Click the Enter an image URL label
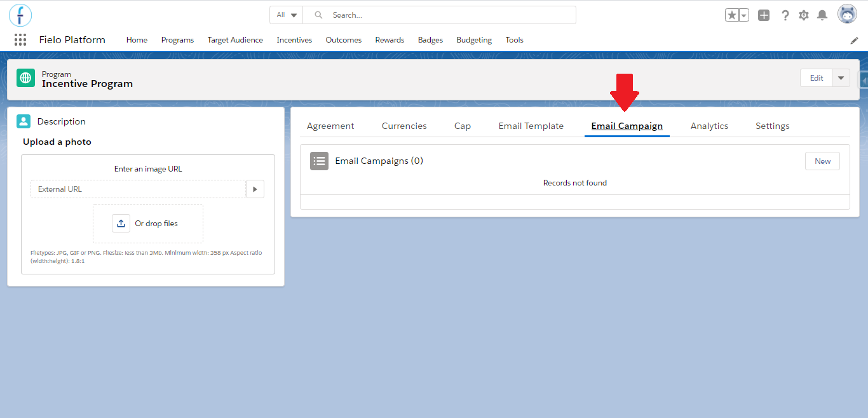 (148, 169)
